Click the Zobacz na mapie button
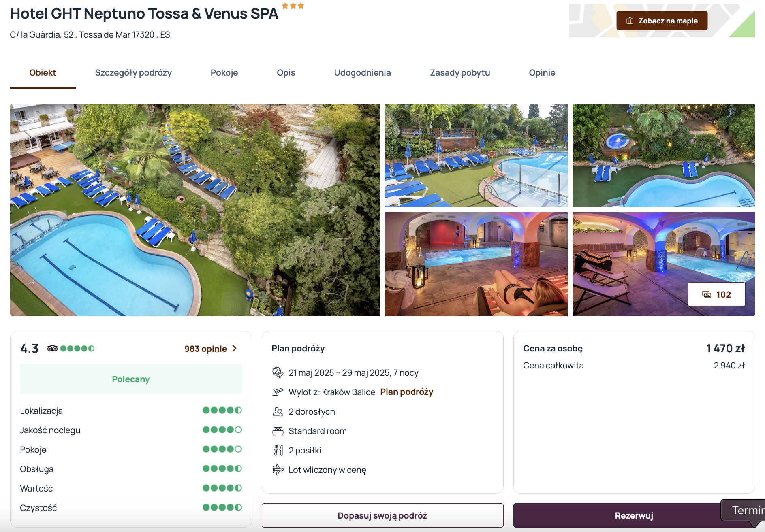The width and height of the screenshot is (765, 532). (662, 21)
